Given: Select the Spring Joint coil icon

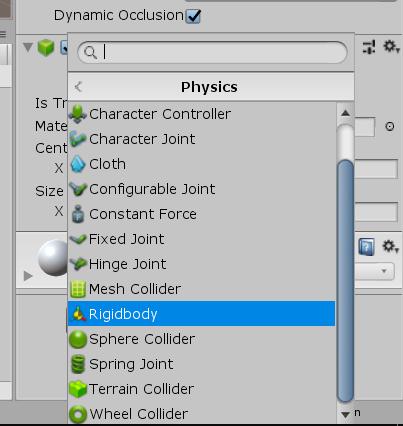Looking at the screenshot, I should 78,364.
